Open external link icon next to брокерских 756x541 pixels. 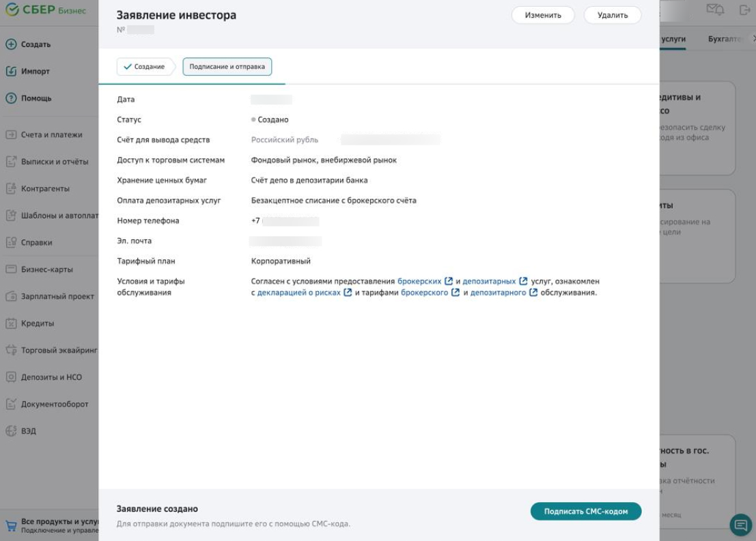[x=449, y=281]
